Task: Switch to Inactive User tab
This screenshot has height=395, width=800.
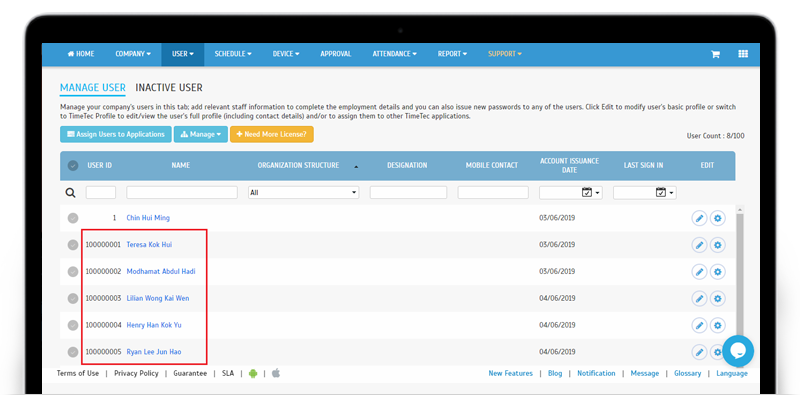Action: [x=169, y=88]
